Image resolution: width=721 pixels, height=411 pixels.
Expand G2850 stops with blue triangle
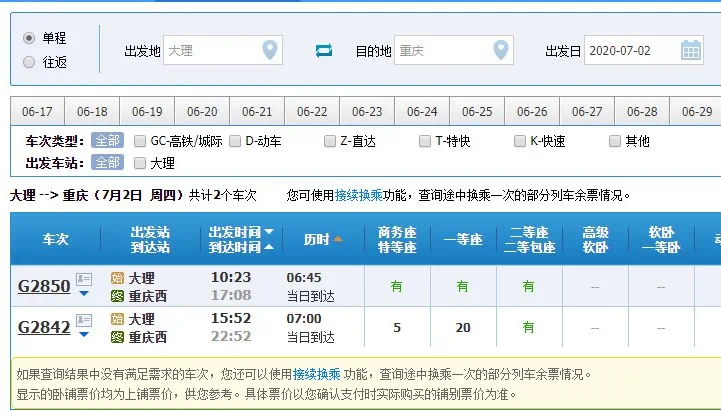click(x=84, y=293)
